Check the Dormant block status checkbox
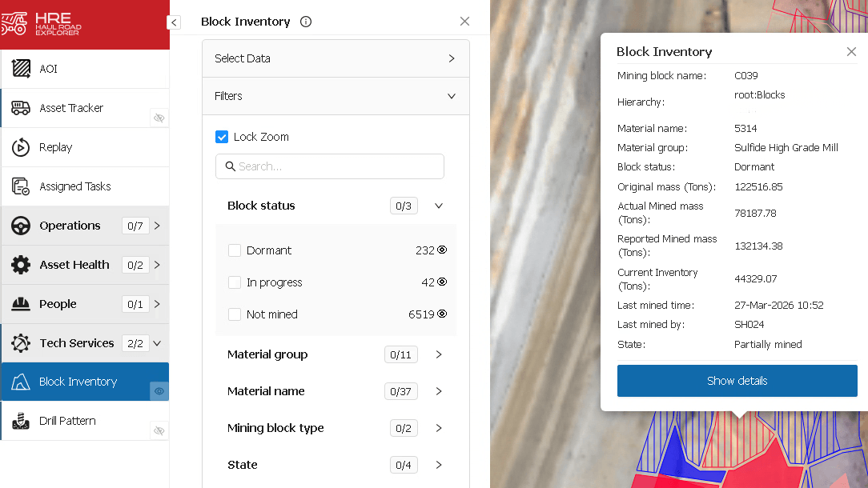Viewport: 868px width, 488px height. pyautogui.click(x=234, y=250)
